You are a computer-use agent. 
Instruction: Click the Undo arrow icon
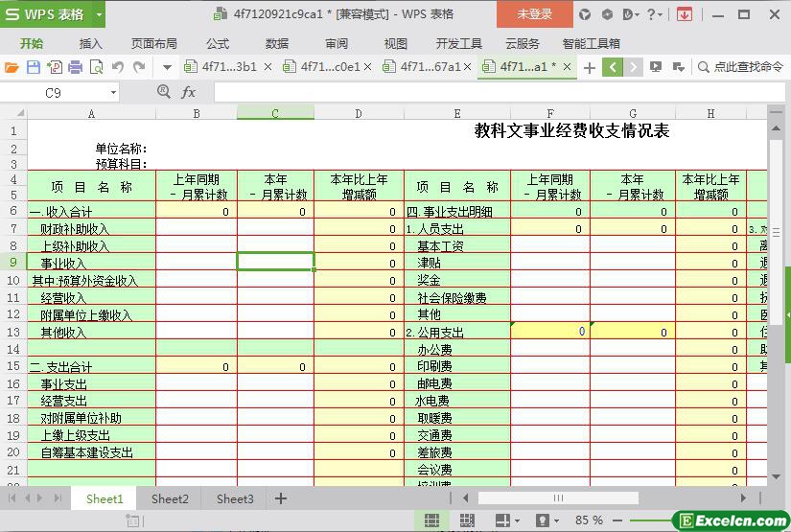118,67
